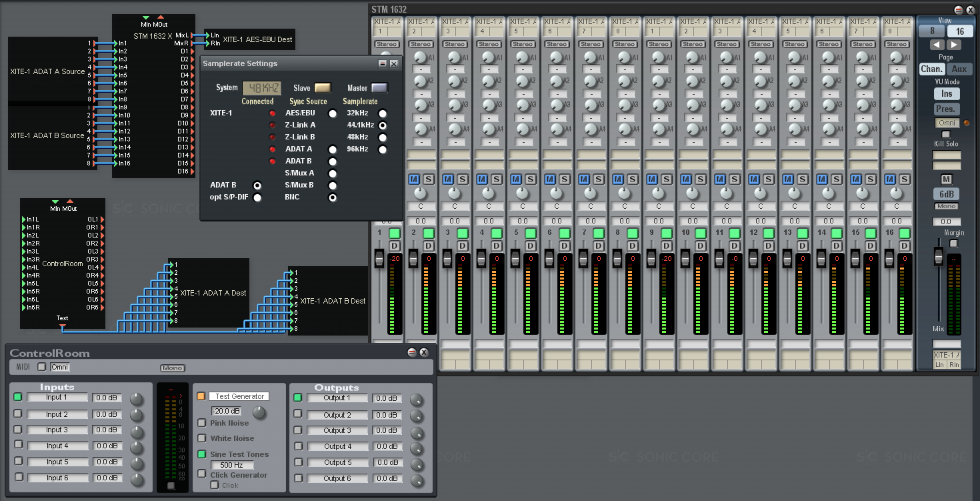Click the XITE-1 ADAT A Dest module

click(208, 294)
